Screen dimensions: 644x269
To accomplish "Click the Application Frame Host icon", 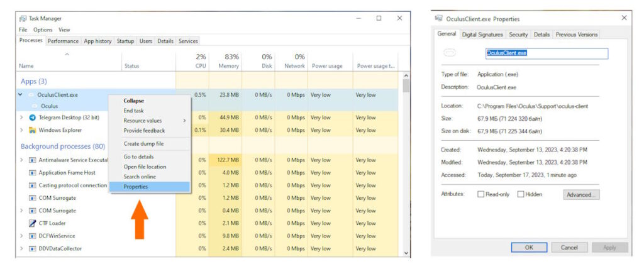I will 33,173.
